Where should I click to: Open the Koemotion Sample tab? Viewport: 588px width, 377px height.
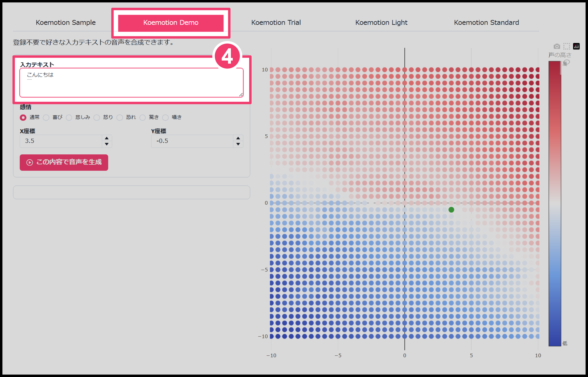66,23
